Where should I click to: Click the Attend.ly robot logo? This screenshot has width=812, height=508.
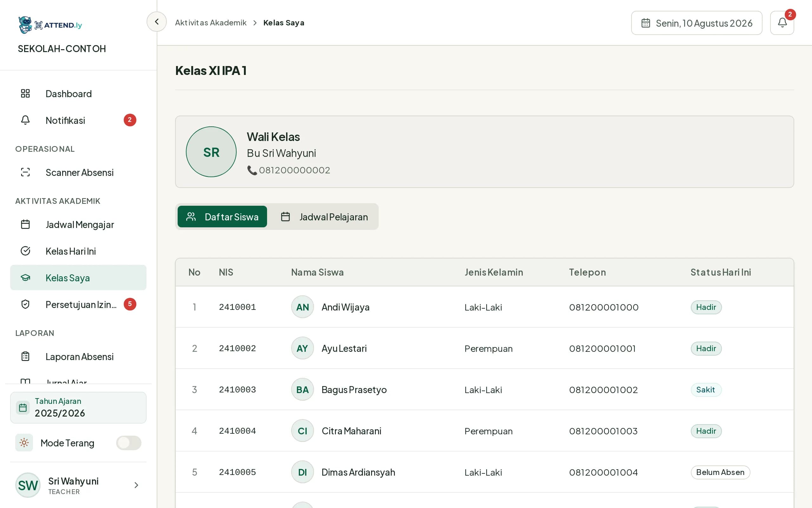click(x=25, y=25)
